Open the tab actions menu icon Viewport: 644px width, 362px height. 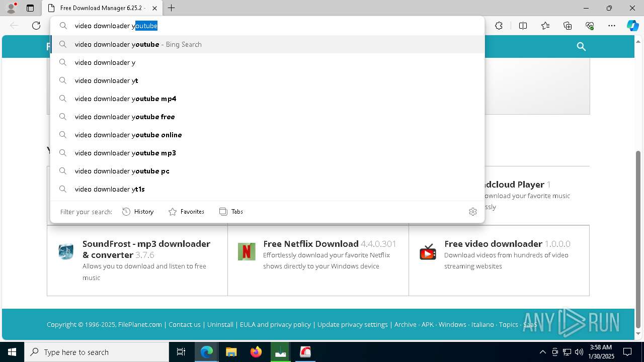click(30, 8)
